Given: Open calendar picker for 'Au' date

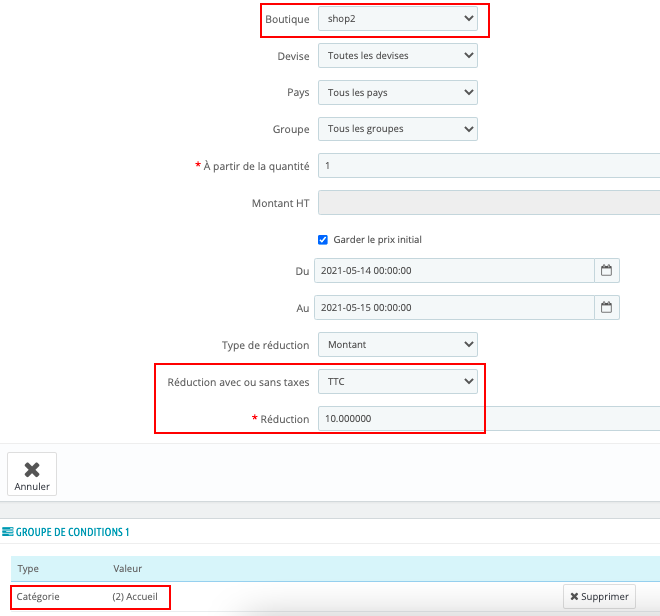Looking at the screenshot, I should pyautogui.click(x=607, y=308).
